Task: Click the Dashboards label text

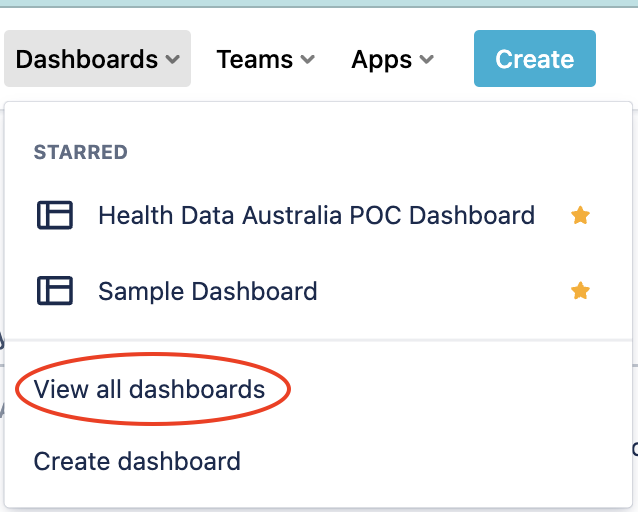Action: (87, 59)
